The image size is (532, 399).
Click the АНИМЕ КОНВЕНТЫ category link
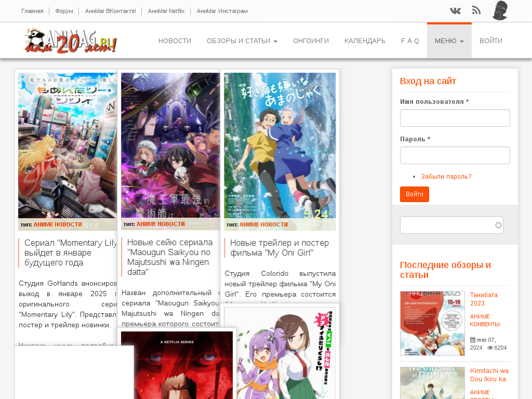click(485, 320)
